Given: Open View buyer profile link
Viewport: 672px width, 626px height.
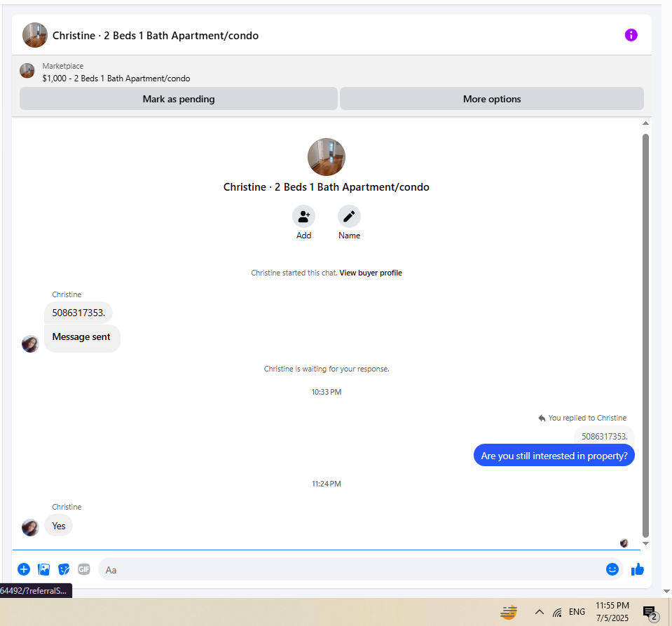Looking at the screenshot, I should click(371, 273).
